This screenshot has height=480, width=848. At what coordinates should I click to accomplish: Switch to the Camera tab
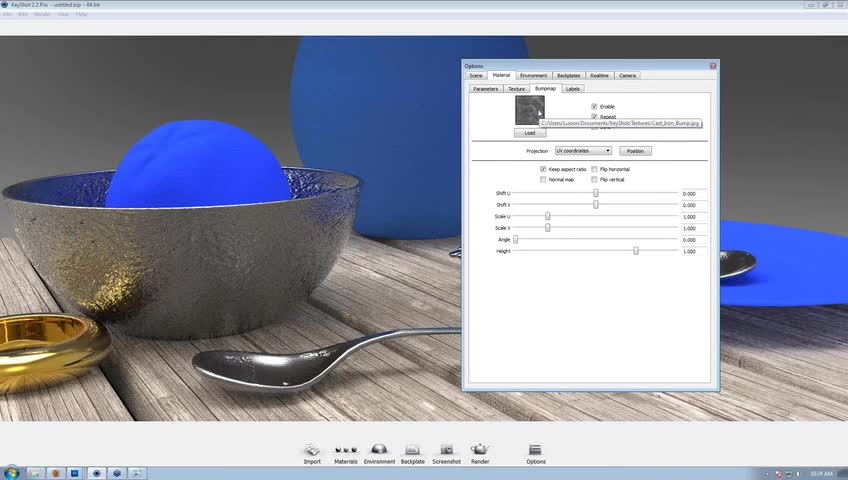click(627, 76)
